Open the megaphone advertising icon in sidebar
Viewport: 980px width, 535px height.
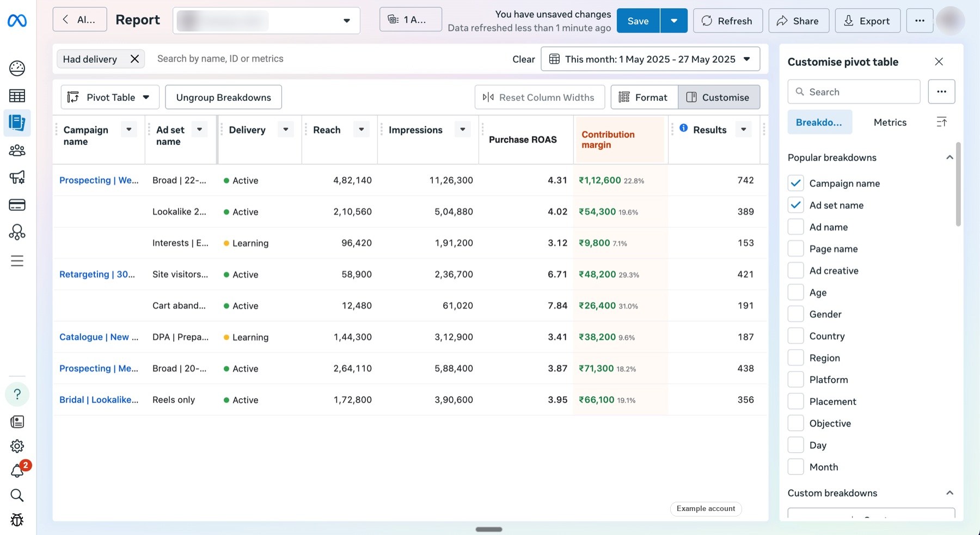coord(17,177)
